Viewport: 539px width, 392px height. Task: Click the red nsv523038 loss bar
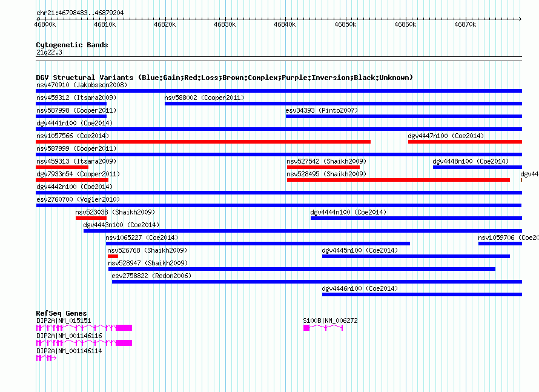coord(91,218)
